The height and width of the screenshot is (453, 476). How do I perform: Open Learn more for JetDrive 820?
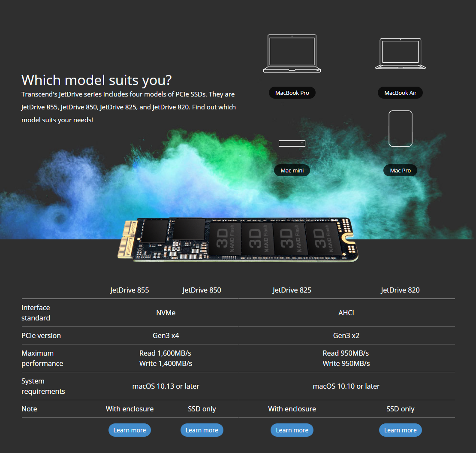(x=401, y=430)
